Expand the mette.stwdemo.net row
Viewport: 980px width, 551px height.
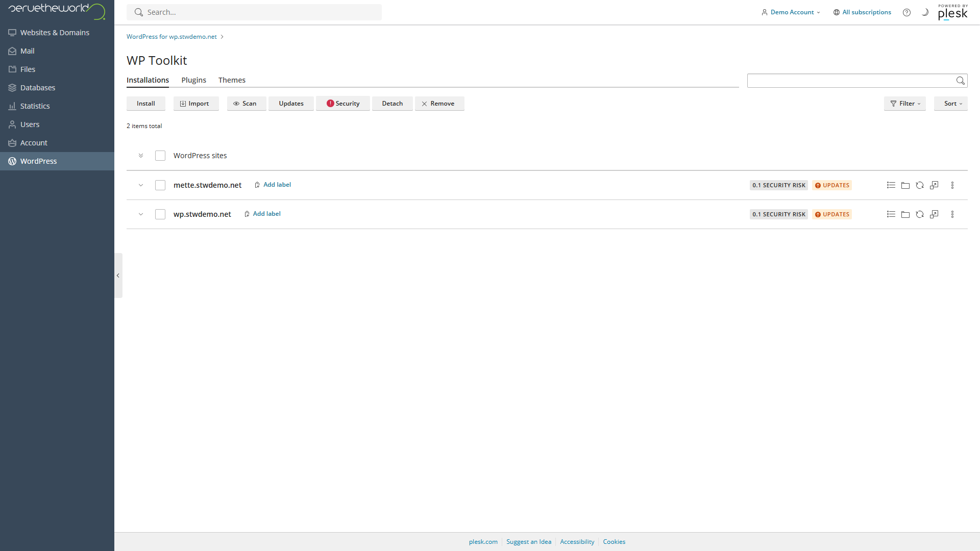click(x=141, y=185)
